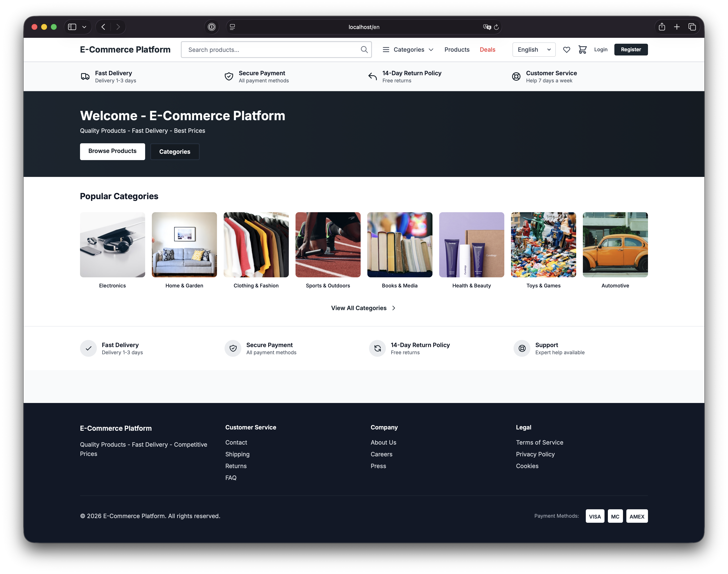Click the search magnifier icon
This screenshot has width=728, height=574.
[364, 49]
